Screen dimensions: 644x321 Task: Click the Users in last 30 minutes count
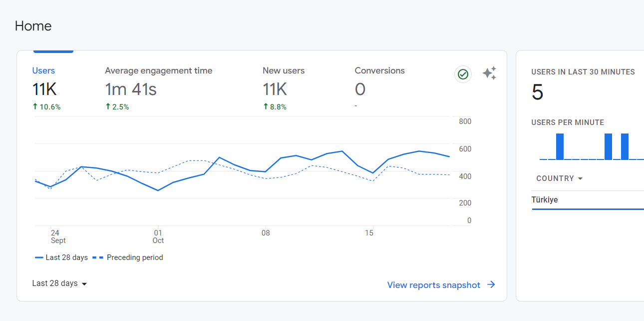point(537,92)
